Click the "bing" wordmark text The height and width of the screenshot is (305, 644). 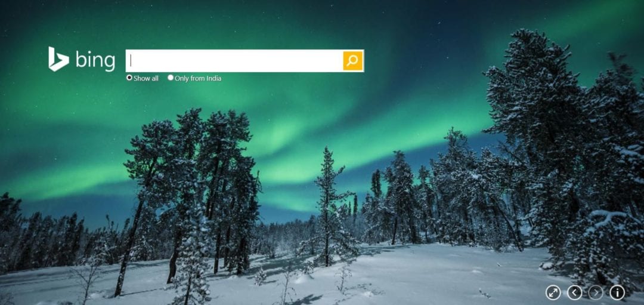(x=95, y=61)
